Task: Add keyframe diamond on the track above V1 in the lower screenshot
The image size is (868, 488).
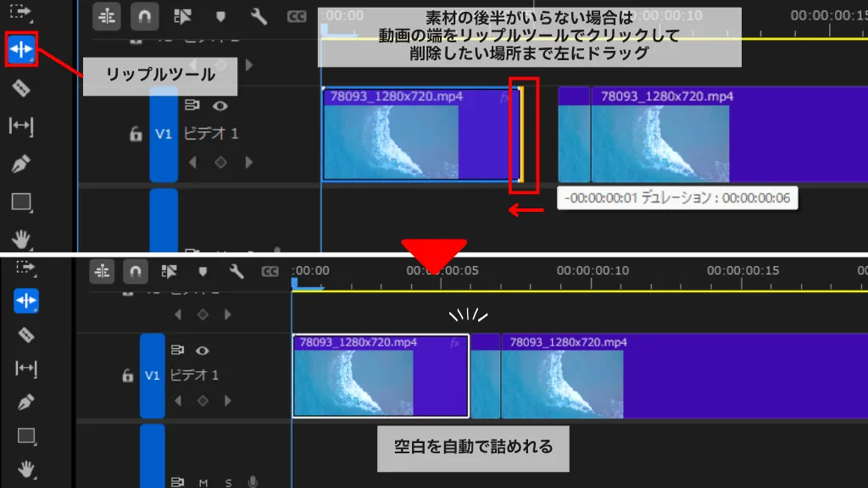Action: click(203, 315)
